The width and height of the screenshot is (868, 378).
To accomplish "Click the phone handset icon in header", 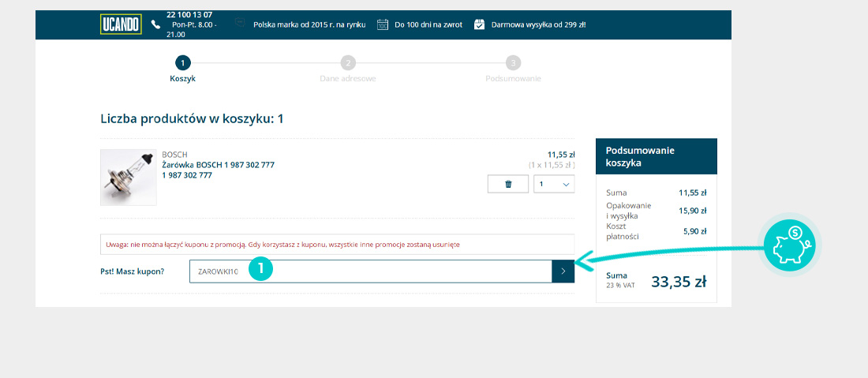I will click(155, 24).
